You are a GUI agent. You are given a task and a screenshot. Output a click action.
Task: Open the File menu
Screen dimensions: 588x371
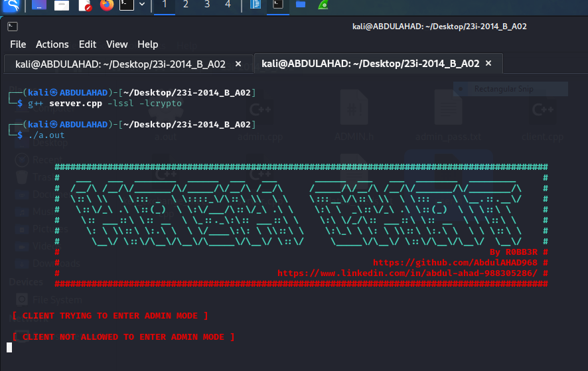point(18,44)
